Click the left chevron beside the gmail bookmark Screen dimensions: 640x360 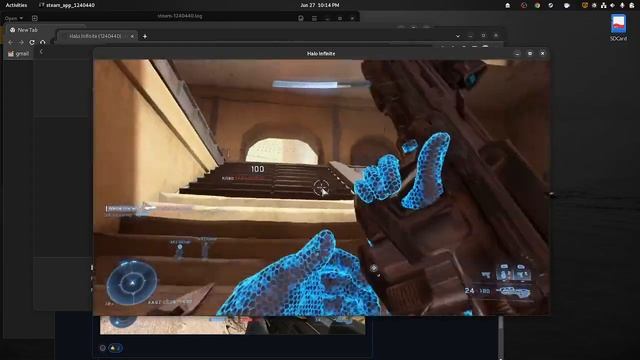pos(41,52)
